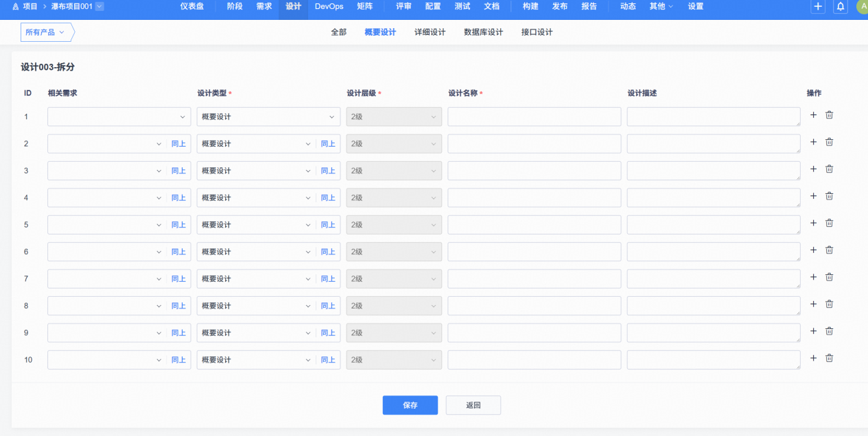Image resolution: width=868 pixels, height=436 pixels.
Task: Click the trash icon in row 1
Action: pos(829,115)
